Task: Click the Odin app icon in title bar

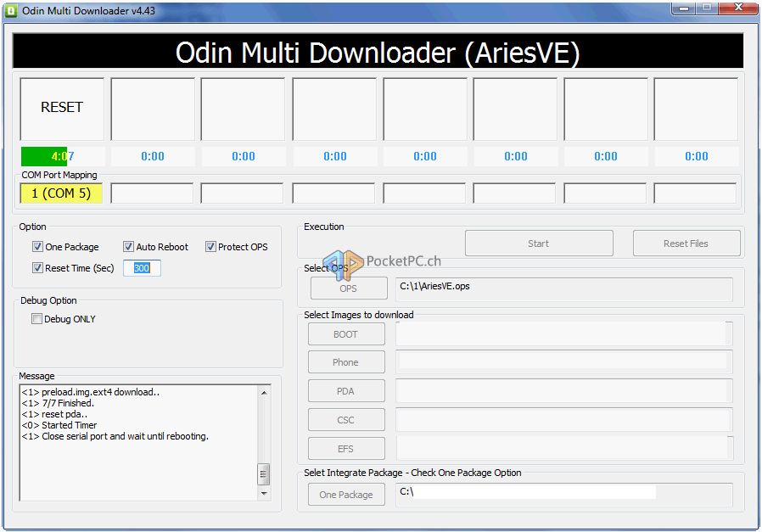Action: 11,10
